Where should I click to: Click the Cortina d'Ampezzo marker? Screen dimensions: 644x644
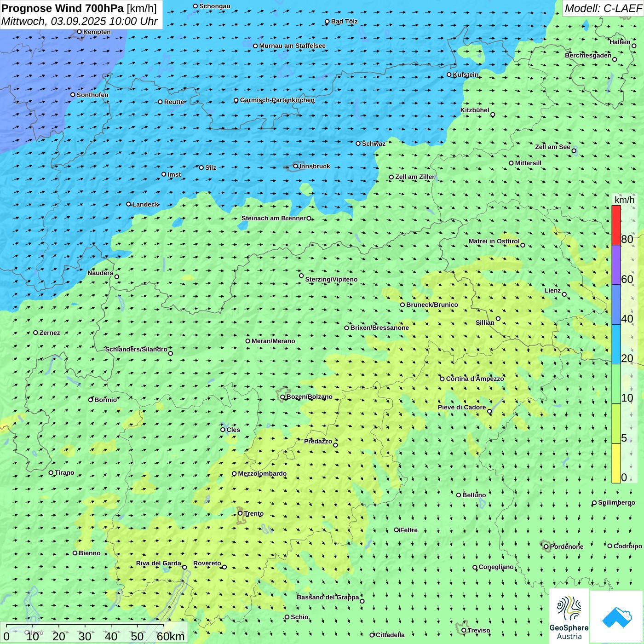point(442,379)
